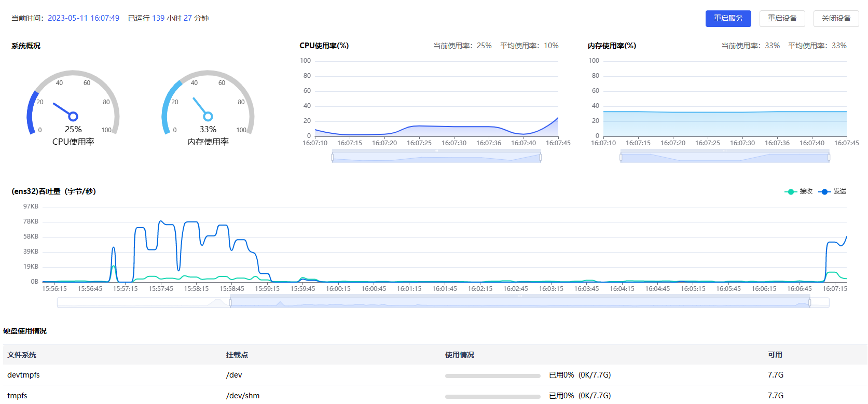
Task: Click the CPU chart zoom slider right handle
Action: pyautogui.click(x=540, y=157)
